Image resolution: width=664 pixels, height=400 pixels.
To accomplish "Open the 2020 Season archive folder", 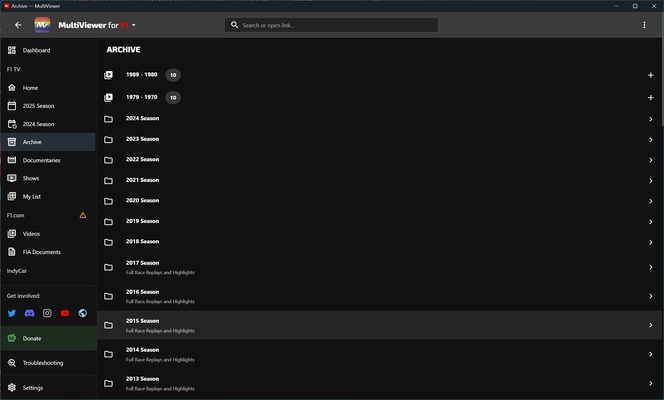I will [379, 201].
